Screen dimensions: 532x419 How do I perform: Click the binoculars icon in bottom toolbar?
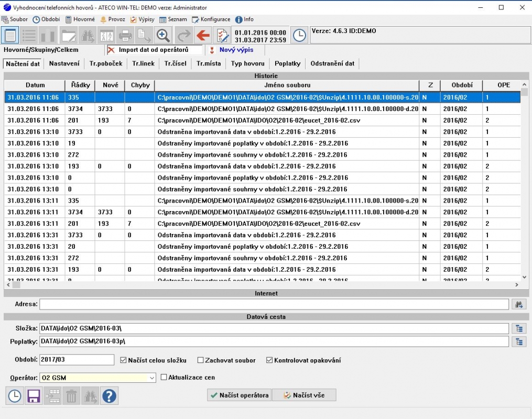coord(91,395)
